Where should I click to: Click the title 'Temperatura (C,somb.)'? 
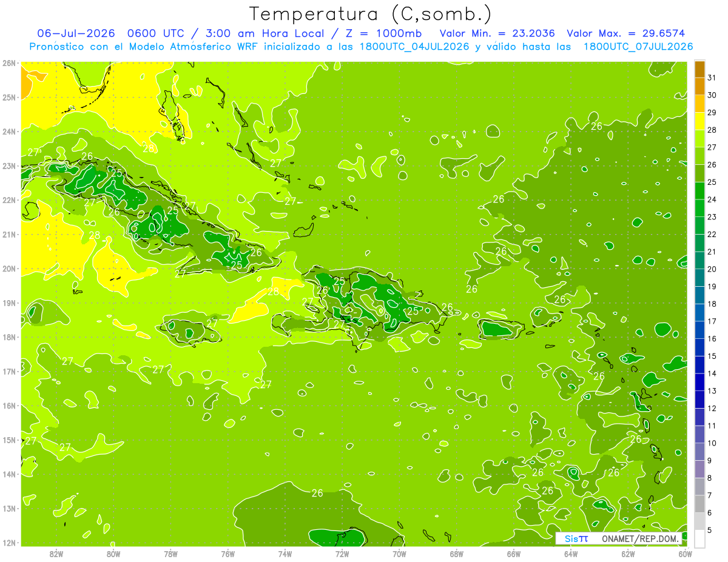click(371, 14)
